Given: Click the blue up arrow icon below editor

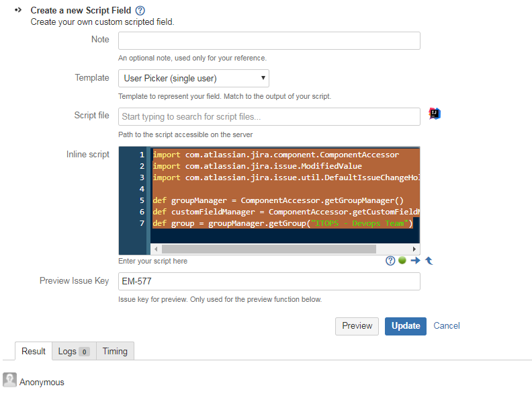Looking at the screenshot, I should pyautogui.click(x=429, y=261).
